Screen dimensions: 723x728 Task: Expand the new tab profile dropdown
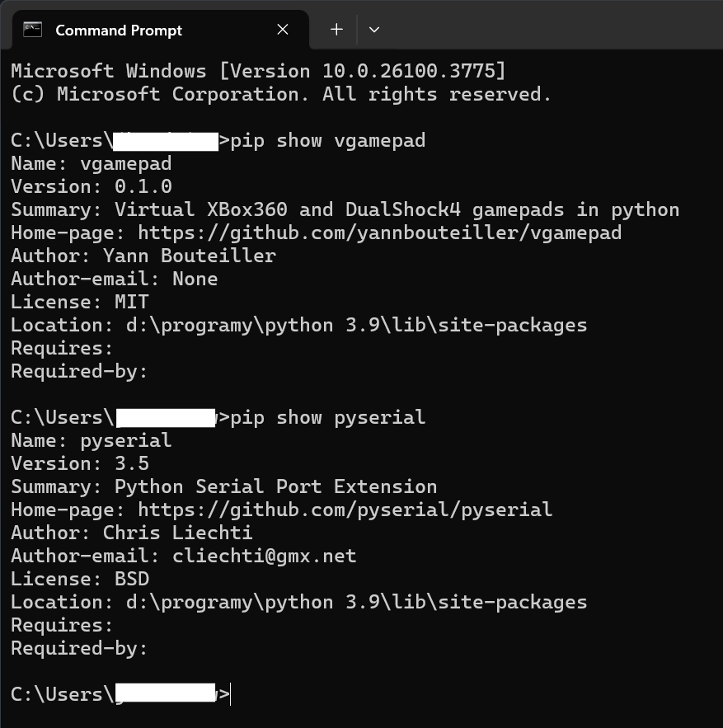[374, 30]
